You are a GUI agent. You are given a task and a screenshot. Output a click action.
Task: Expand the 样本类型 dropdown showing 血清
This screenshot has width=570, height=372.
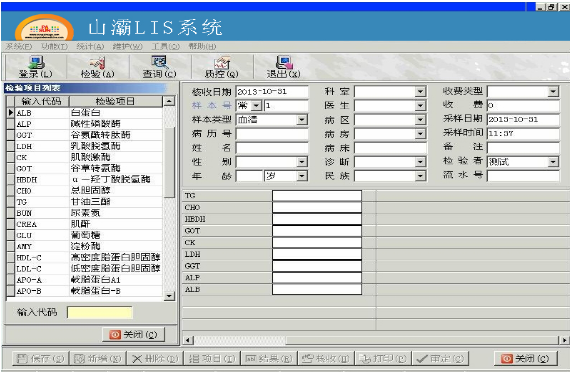pyautogui.click(x=302, y=120)
